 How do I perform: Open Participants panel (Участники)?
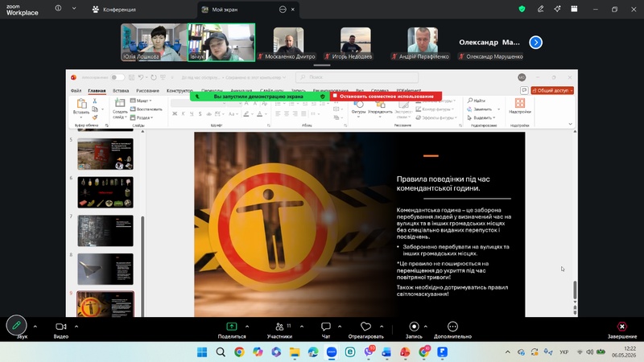pyautogui.click(x=279, y=330)
